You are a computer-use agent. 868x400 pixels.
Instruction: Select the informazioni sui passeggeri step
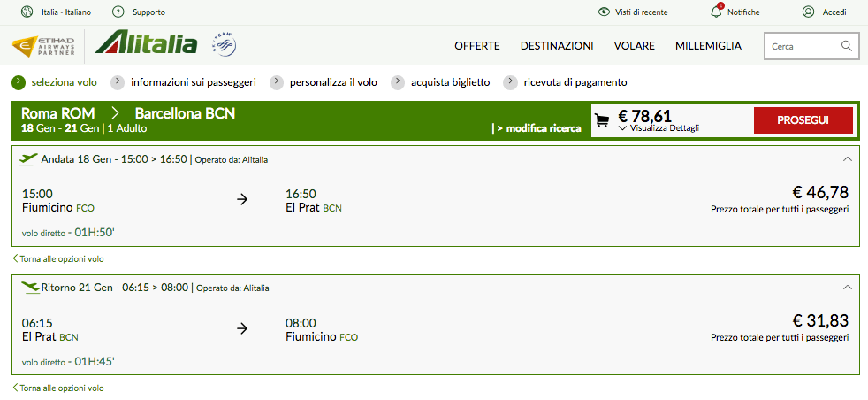coord(193,82)
